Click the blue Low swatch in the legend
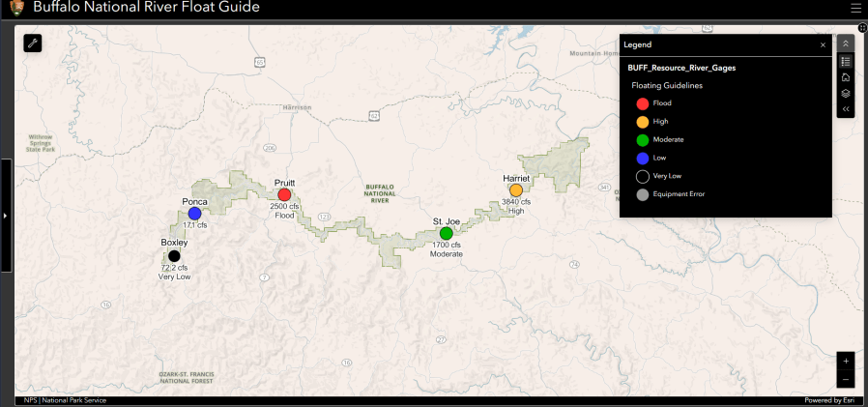Screen dimensions: 868x407 [x=643, y=159]
